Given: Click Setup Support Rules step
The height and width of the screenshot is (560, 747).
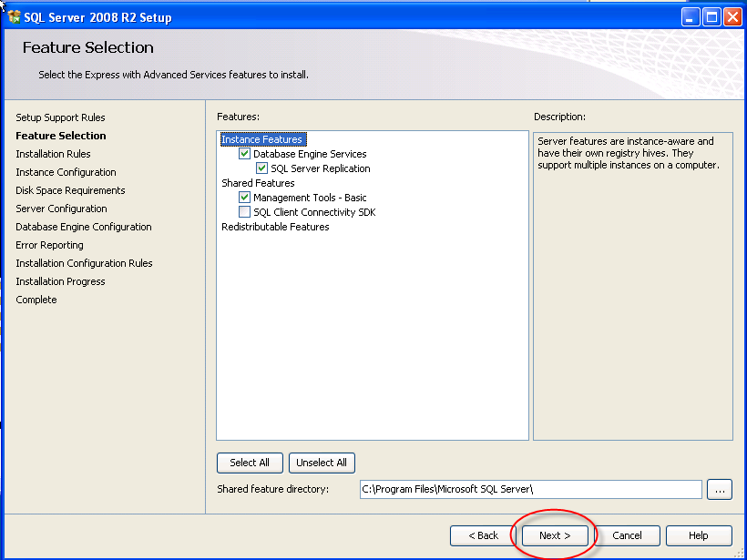Looking at the screenshot, I should (x=60, y=117).
